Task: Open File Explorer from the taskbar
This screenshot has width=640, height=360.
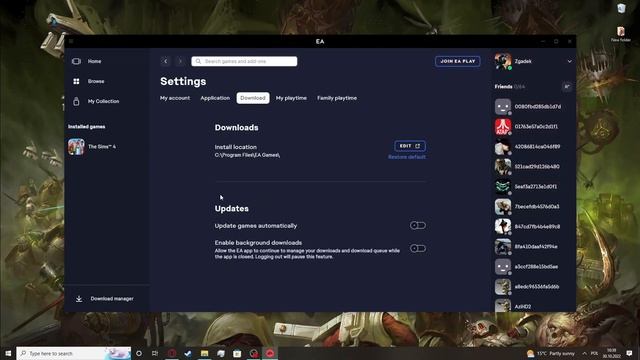Action: coord(204,353)
